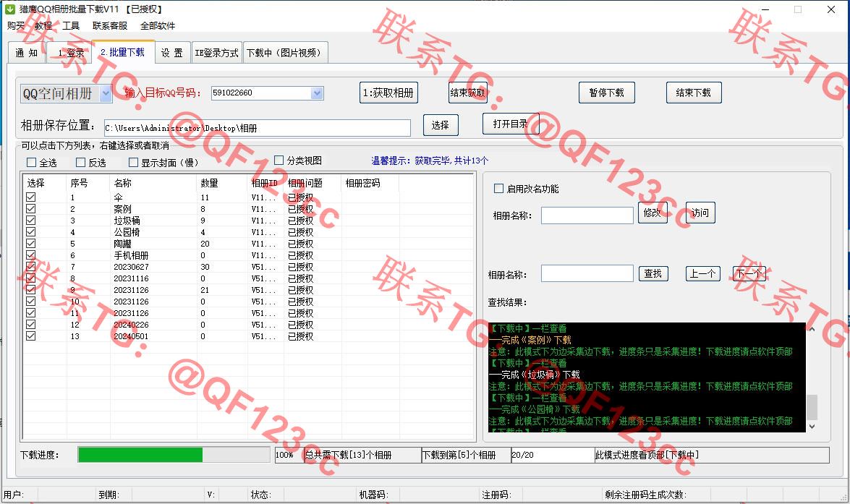The height and width of the screenshot is (504, 850).
Task: Click the 相册问题 column header
Action: point(313,183)
